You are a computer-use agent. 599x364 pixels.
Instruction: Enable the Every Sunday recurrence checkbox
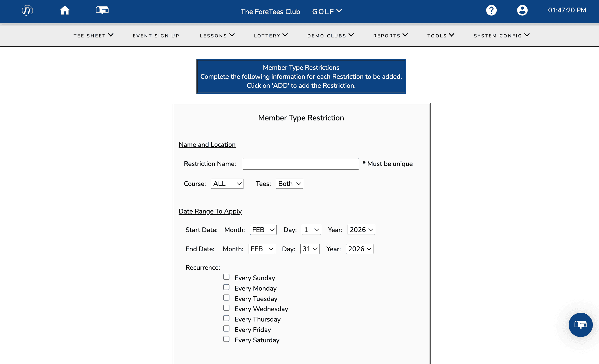click(x=226, y=277)
